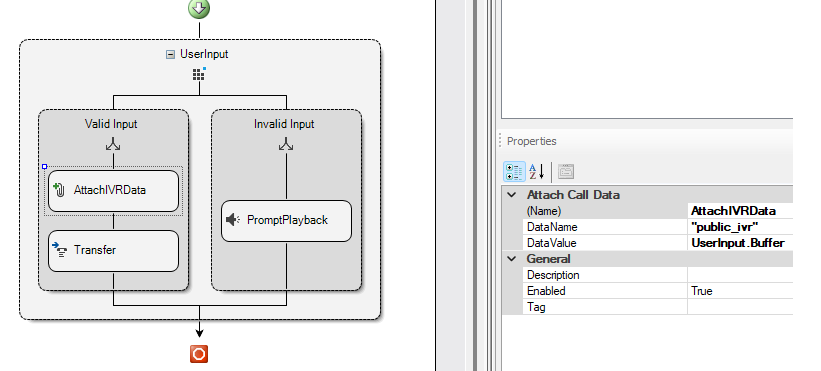Screen dimensions: 821x371
Task: Edit the (Name) value AttachIVRData
Action: click(740, 211)
